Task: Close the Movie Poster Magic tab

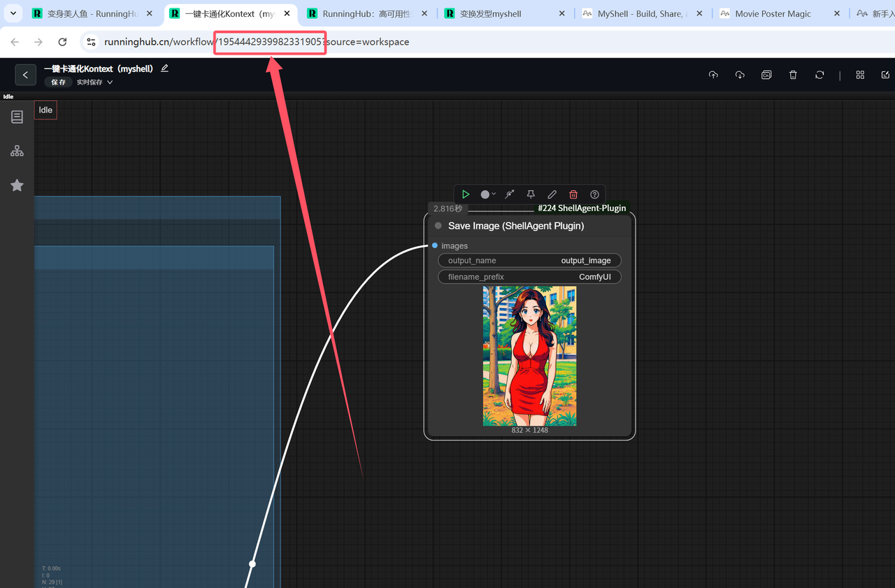Action: coord(837,13)
